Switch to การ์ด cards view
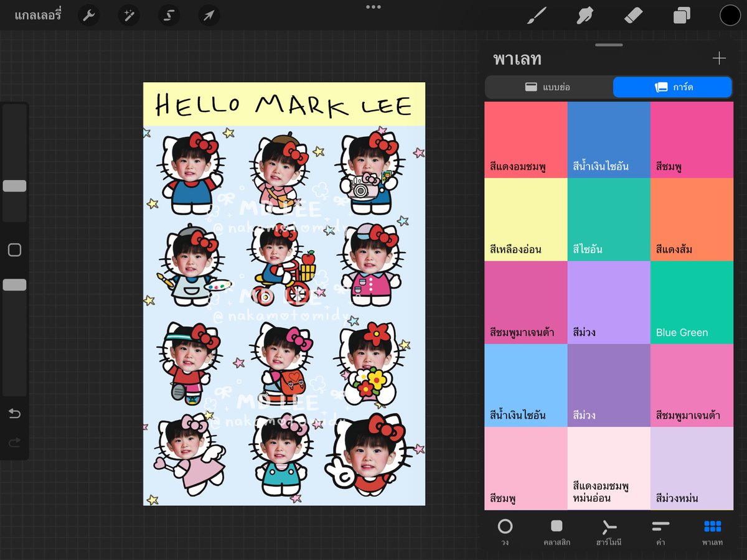Screen dimensions: 747x560 672,87
